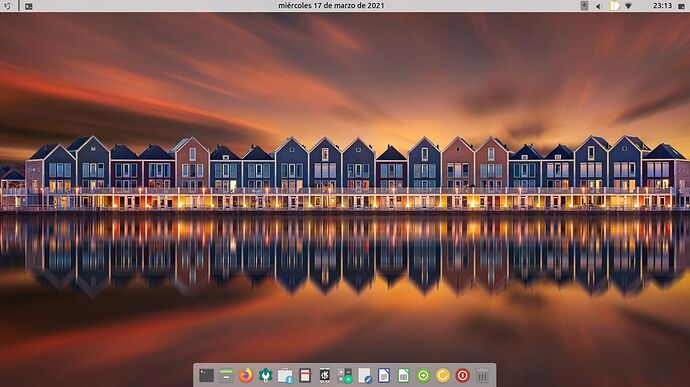
Task: Click the yellow restart button in dock
Action: pyautogui.click(x=443, y=376)
